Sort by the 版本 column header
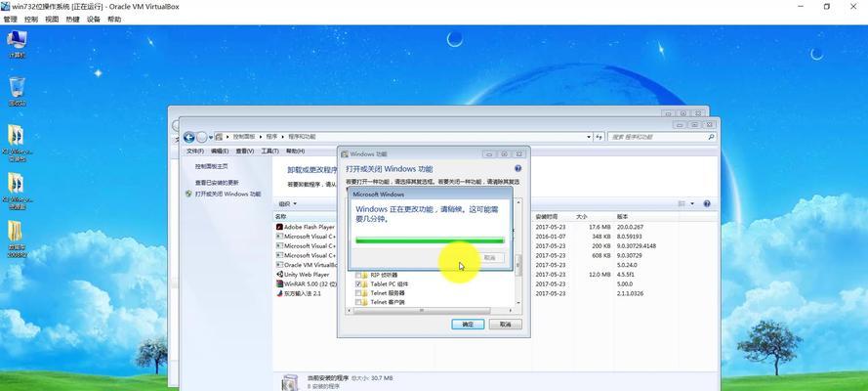The width and height of the screenshot is (868, 391). click(x=623, y=217)
